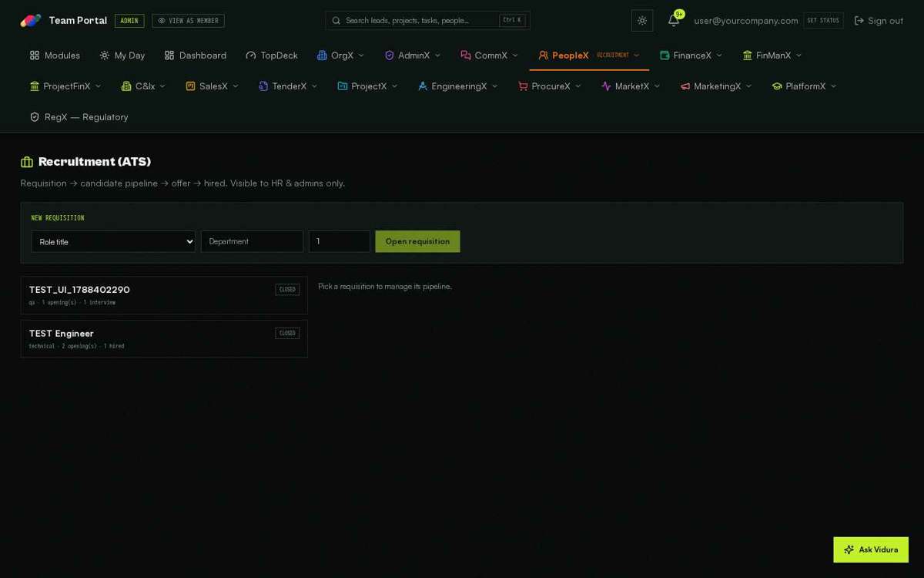
Task: Select the TEST_UI_1788402290 requisition
Action: [x=164, y=295]
